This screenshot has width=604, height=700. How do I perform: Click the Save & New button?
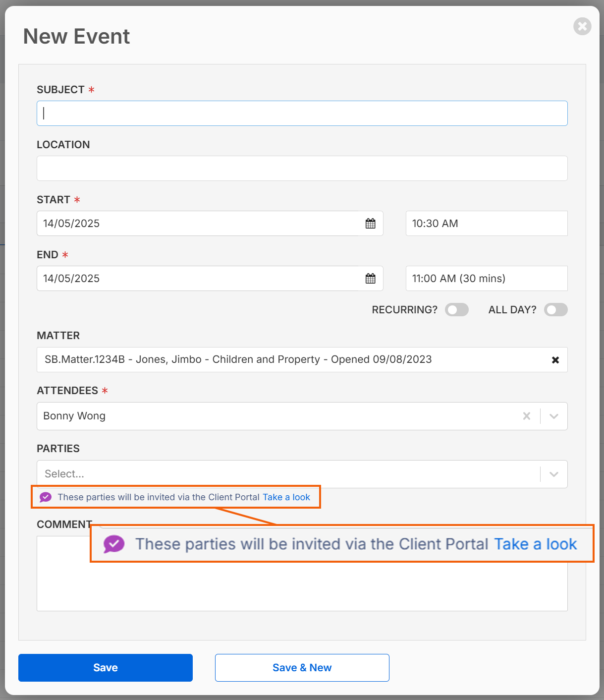(x=302, y=668)
